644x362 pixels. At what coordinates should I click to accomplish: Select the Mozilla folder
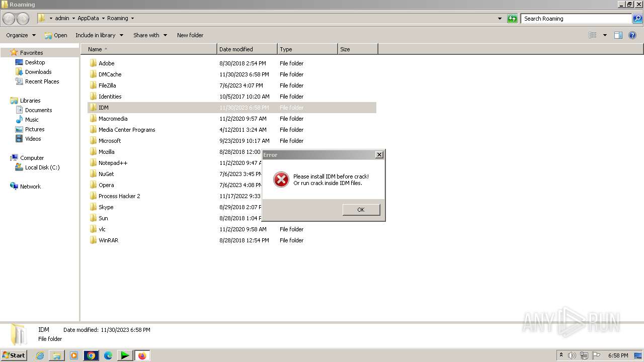[106, 152]
